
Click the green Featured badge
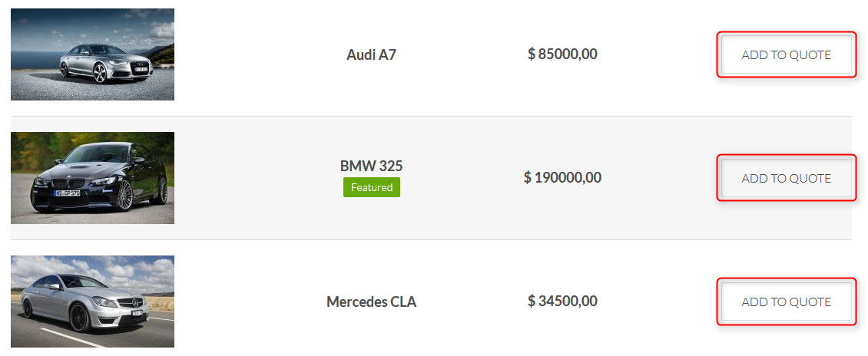click(x=372, y=187)
